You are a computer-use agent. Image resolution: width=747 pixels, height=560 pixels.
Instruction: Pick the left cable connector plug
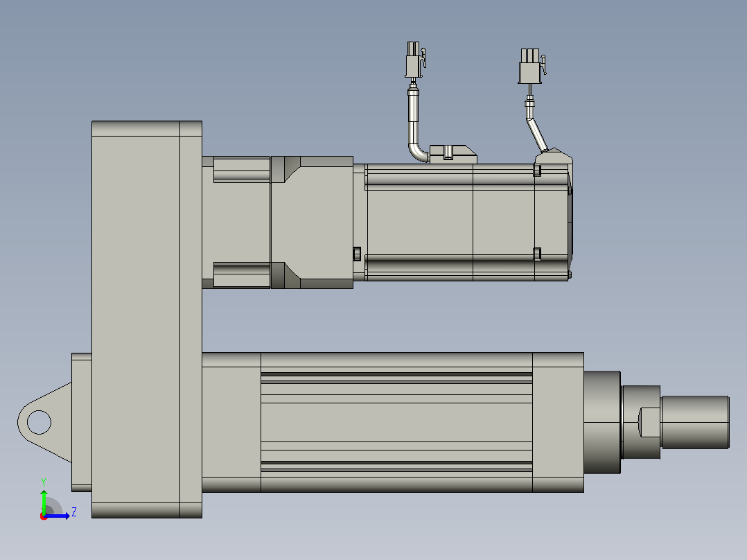pyautogui.click(x=415, y=60)
